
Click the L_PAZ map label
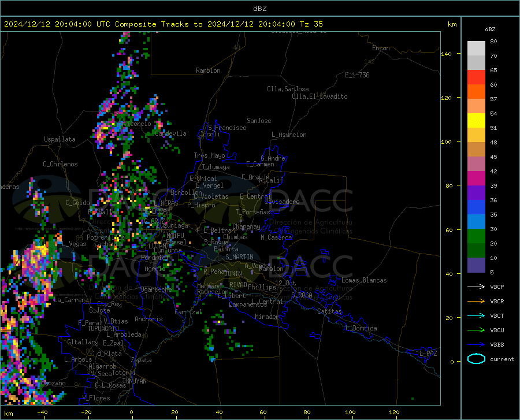(428, 354)
